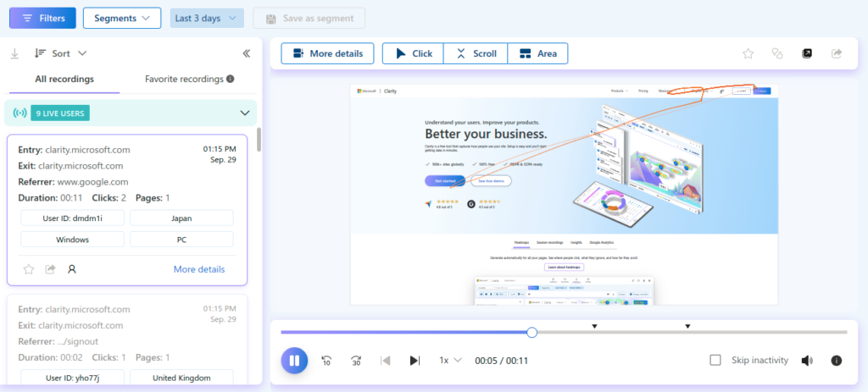Click the Favorite recordings info icon

pos(231,79)
